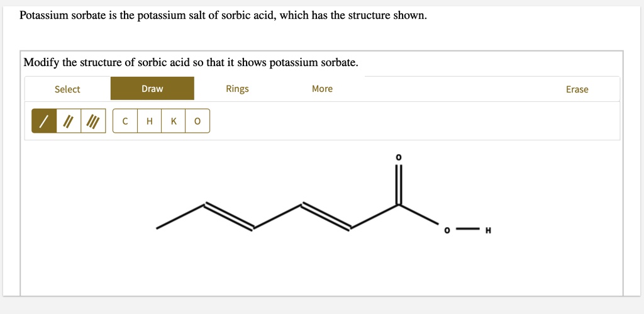
Task: Select the single bond tool
Action: (44, 121)
